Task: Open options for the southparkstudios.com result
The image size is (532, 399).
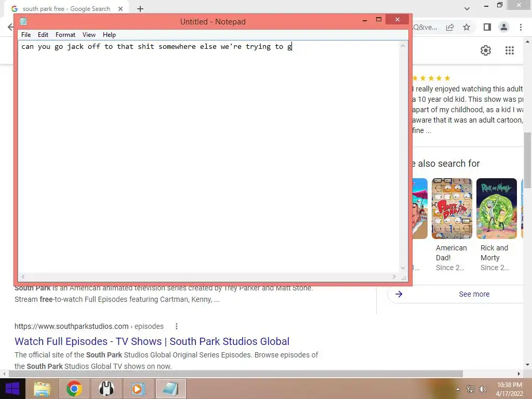Action: pyautogui.click(x=177, y=326)
